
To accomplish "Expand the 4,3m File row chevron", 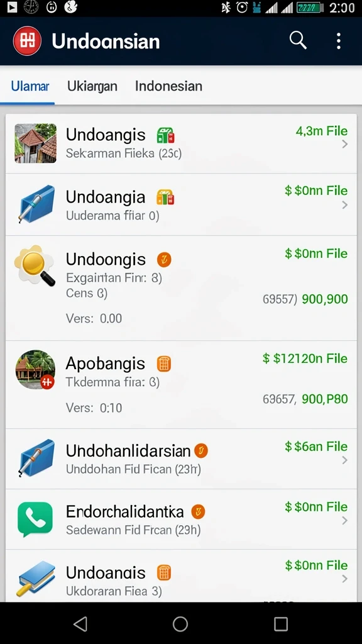I will coord(345,144).
